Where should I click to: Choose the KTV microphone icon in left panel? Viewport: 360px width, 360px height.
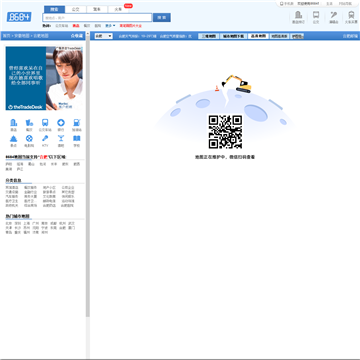pyautogui.click(x=45, y=138)
